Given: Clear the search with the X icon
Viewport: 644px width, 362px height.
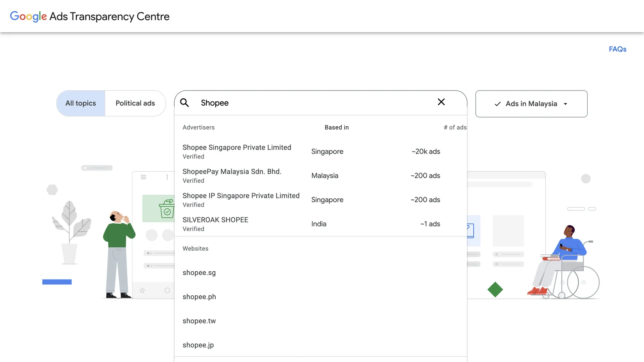Looking at the screenshot, I should tap(441, 102).
